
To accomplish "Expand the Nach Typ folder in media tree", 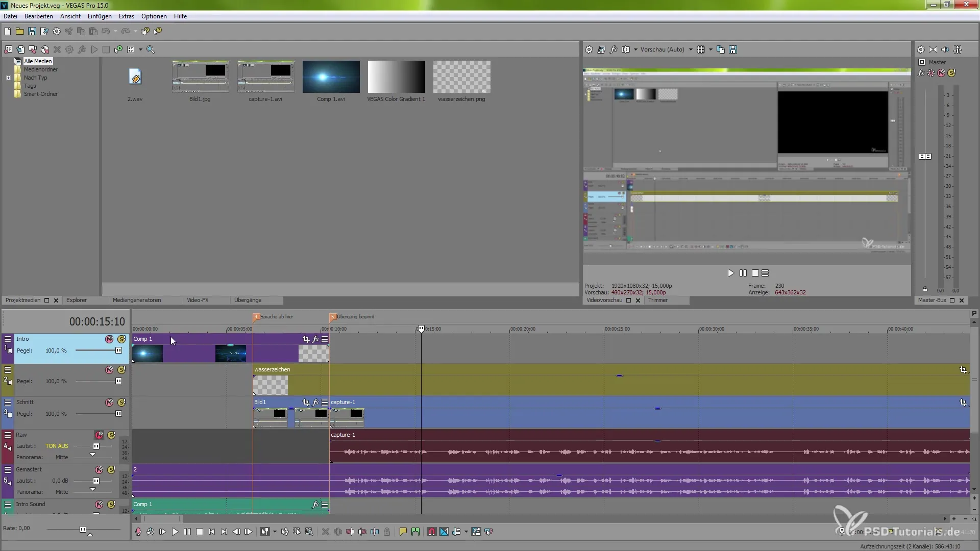I will click(8, 78).
